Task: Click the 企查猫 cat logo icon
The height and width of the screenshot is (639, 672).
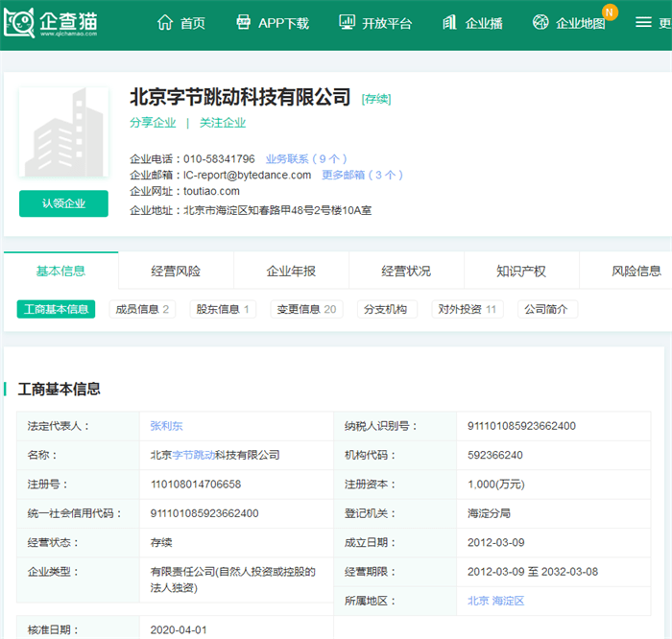Action: pyautogui.click(x=19, y=23)
